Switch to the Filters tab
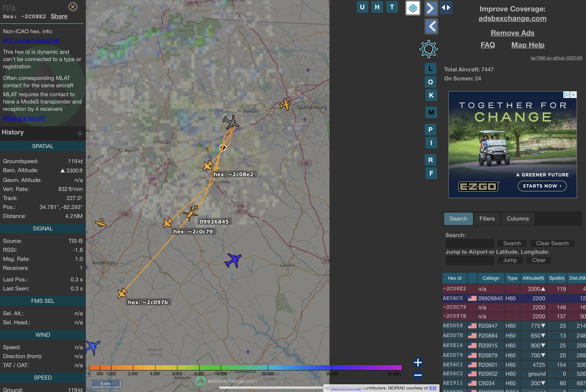The height and width of the screenshot is (392, 586). pyautogui.click(x=487, y=218)
